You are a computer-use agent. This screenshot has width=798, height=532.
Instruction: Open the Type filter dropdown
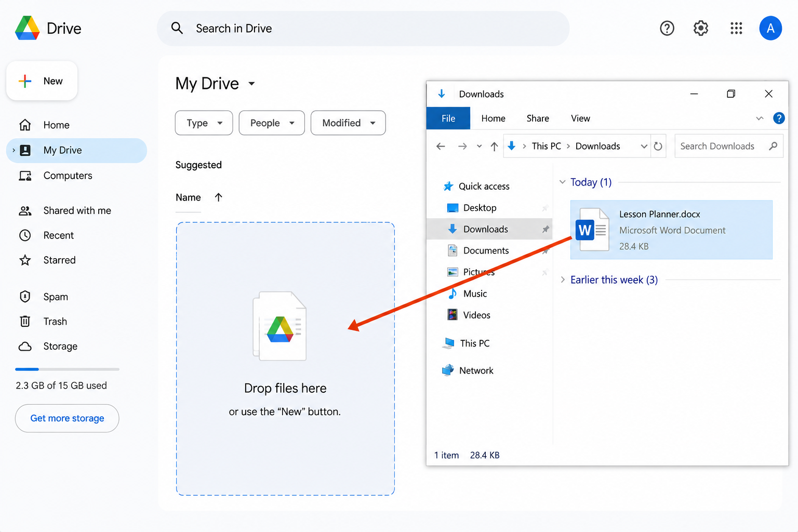[x=204, y=123]
